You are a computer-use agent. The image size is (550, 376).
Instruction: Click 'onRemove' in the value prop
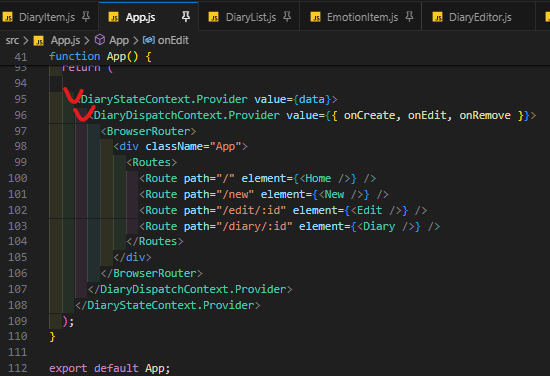(x=485, y=115)
